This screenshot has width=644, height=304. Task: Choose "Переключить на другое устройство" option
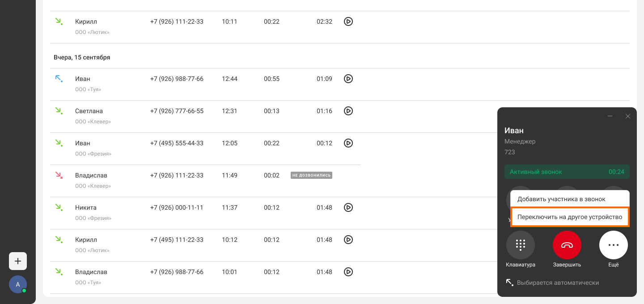click(x=570, y=217)
